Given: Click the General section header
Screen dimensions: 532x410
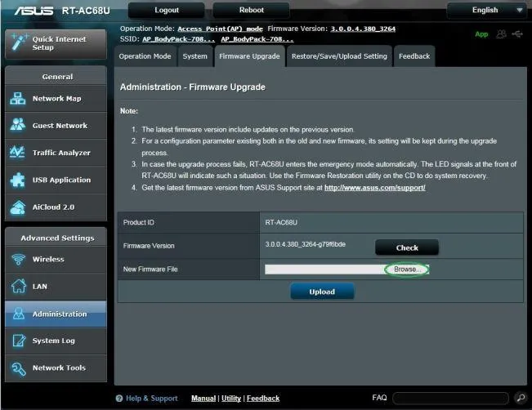Looking at the screenshot, I should [x=57, y=77].
